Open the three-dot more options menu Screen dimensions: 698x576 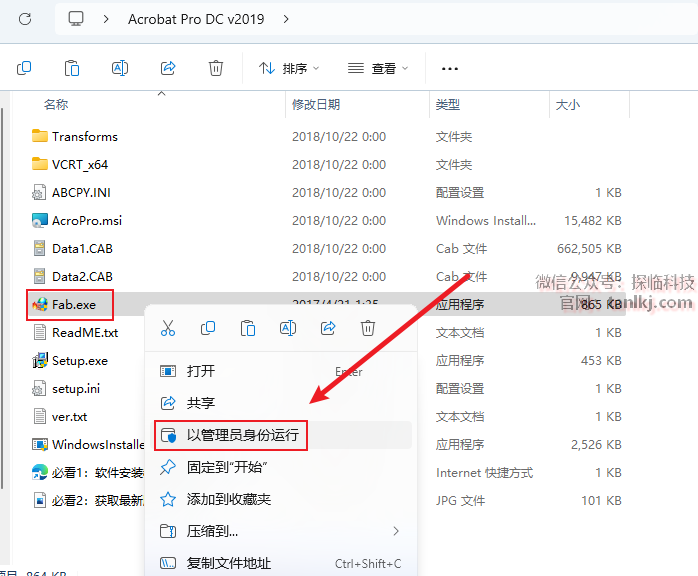click(450, 69)
